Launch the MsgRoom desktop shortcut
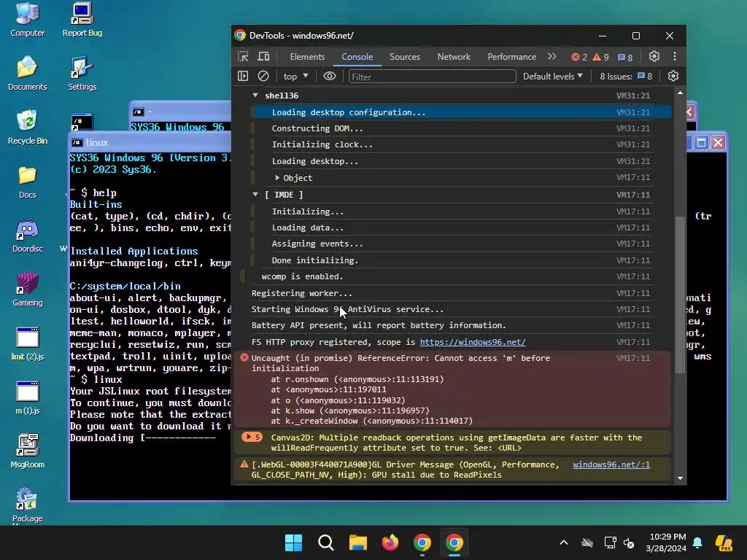Screen dimensions: 747x560 27,451
